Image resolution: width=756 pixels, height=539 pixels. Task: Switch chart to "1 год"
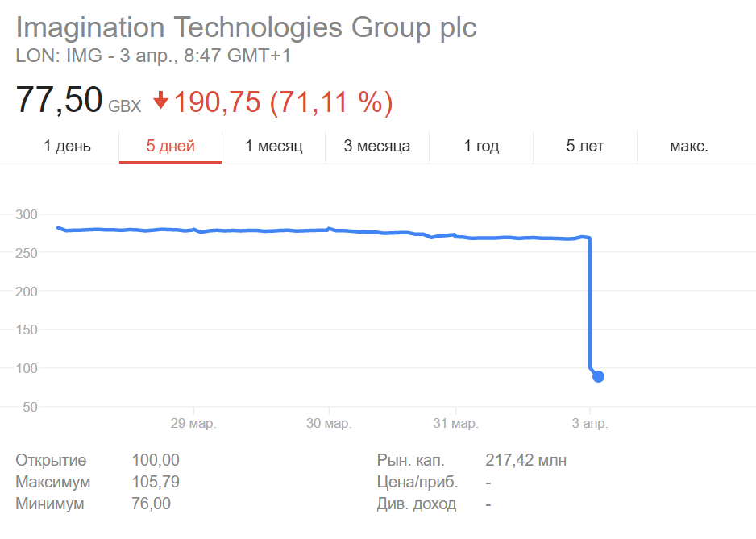481,146
